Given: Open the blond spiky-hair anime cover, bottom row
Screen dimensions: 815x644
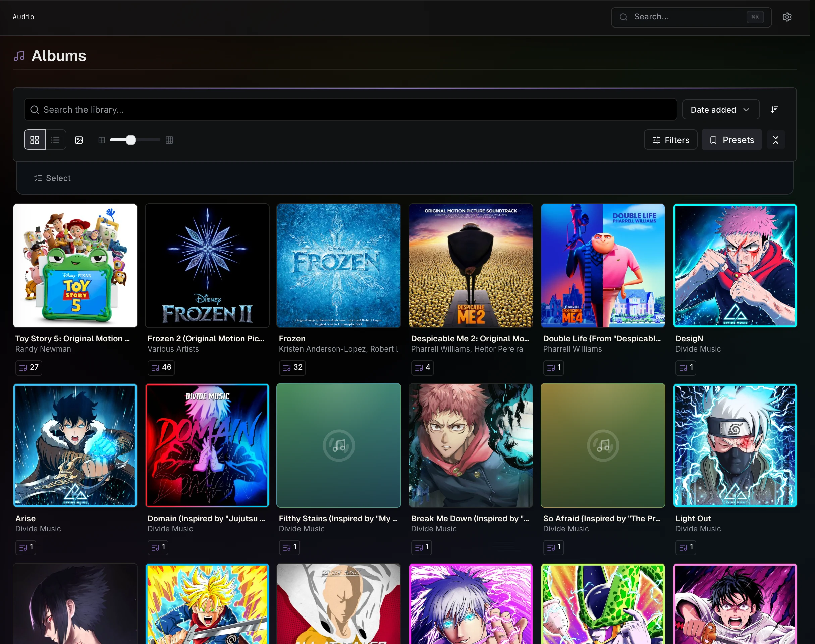Looking at the screenshot, I should [207, 604].
